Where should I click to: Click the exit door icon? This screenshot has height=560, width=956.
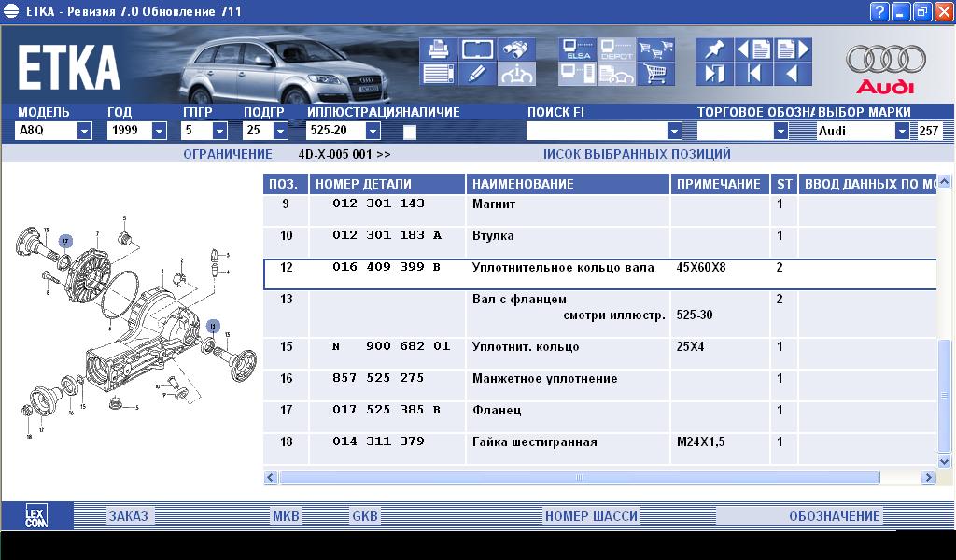(x=715, y=74)
